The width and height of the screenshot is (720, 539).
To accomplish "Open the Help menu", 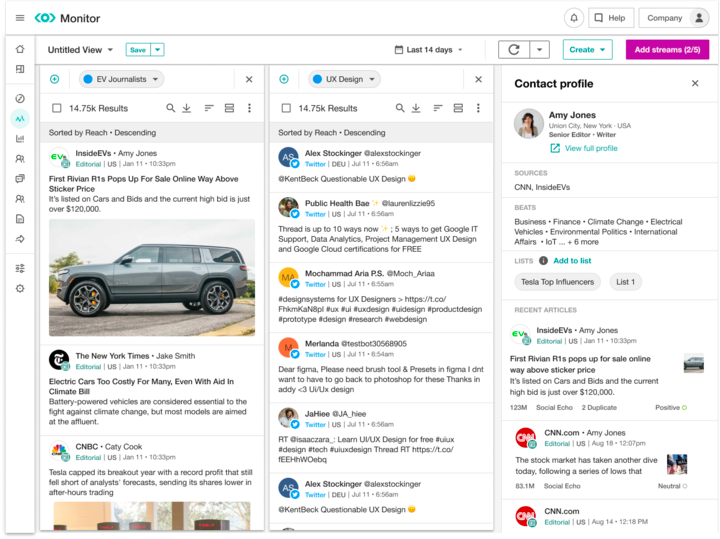I will [611, 18].
